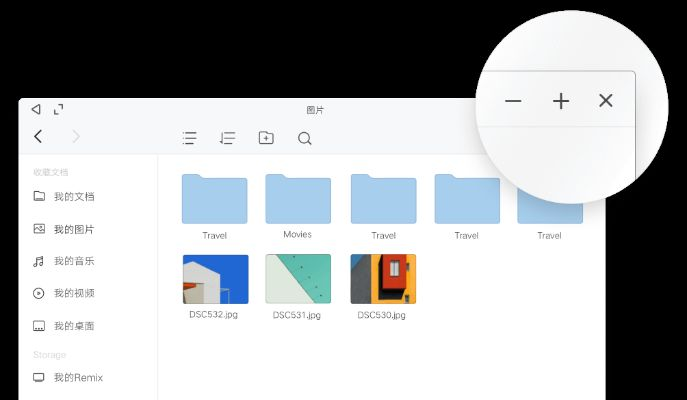Open the Movies folder
This screenshot has height=400, width=687.
298,199
